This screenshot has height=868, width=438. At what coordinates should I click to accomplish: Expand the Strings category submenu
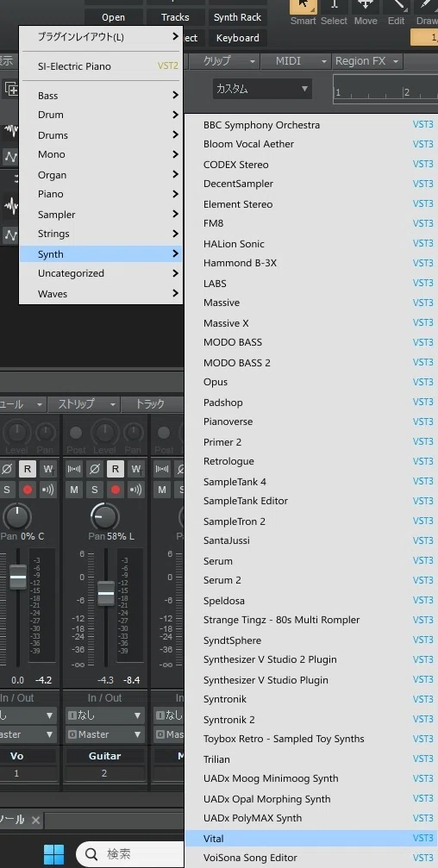pyautogui.click(x=101, y=234)
